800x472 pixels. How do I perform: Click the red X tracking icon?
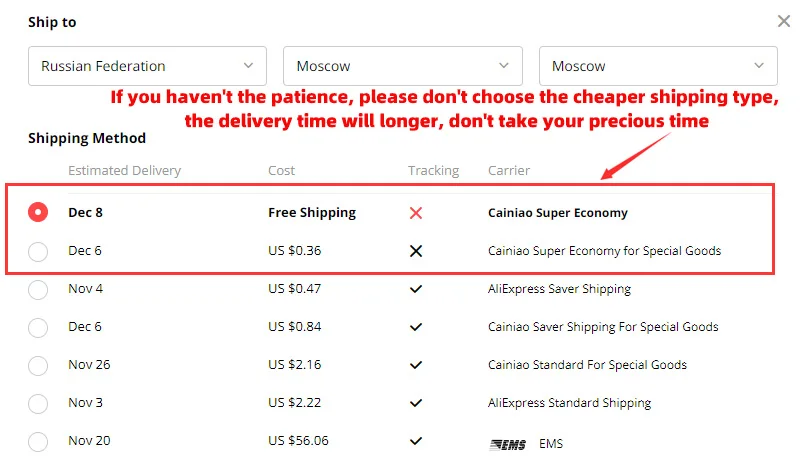pyautogui.click(x=416, y=213)
